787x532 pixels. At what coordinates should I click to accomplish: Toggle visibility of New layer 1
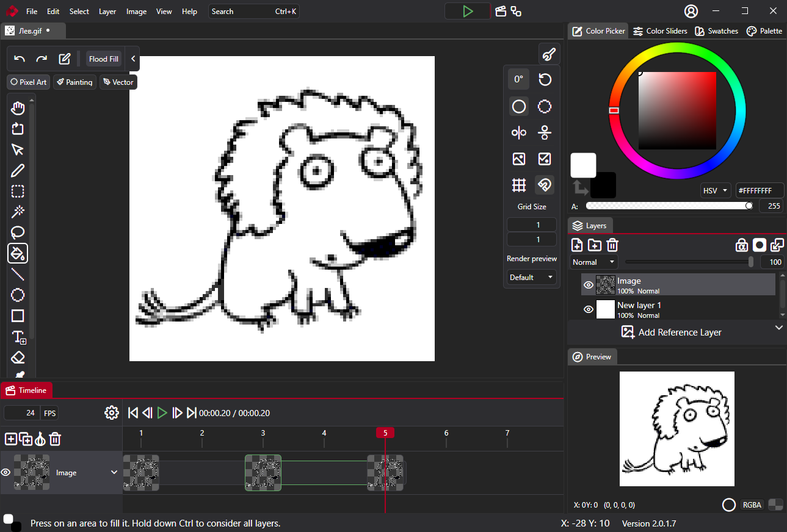click(x=589, y=309)
